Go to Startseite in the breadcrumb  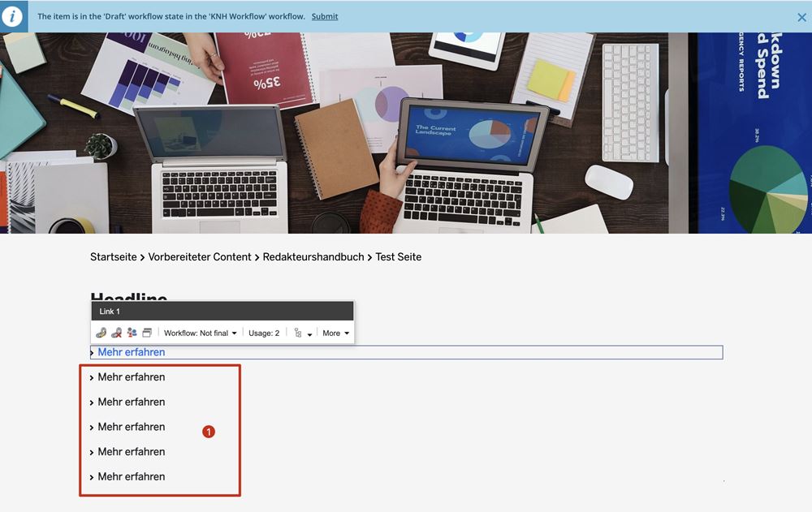113,257
